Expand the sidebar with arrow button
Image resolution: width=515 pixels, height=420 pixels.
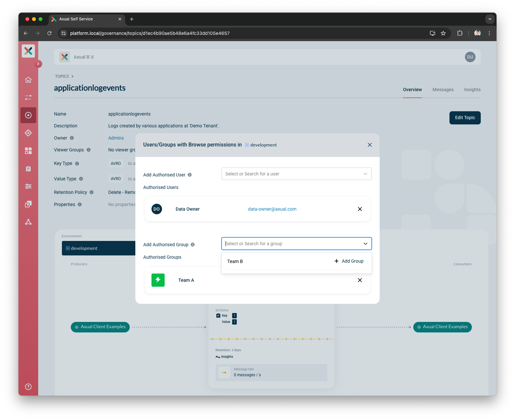pyautogui.click(x=38, y=64)
